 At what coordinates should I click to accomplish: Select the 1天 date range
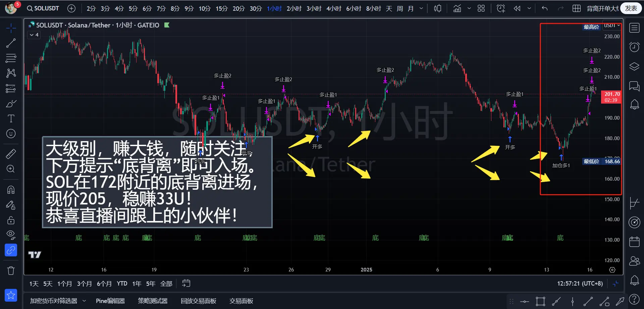(34, 284)
